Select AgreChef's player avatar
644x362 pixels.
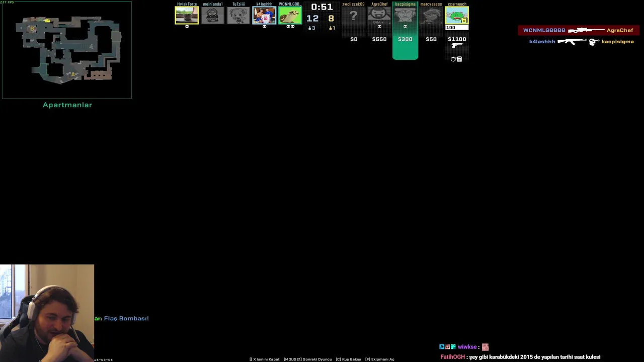(x=379, y=15)
